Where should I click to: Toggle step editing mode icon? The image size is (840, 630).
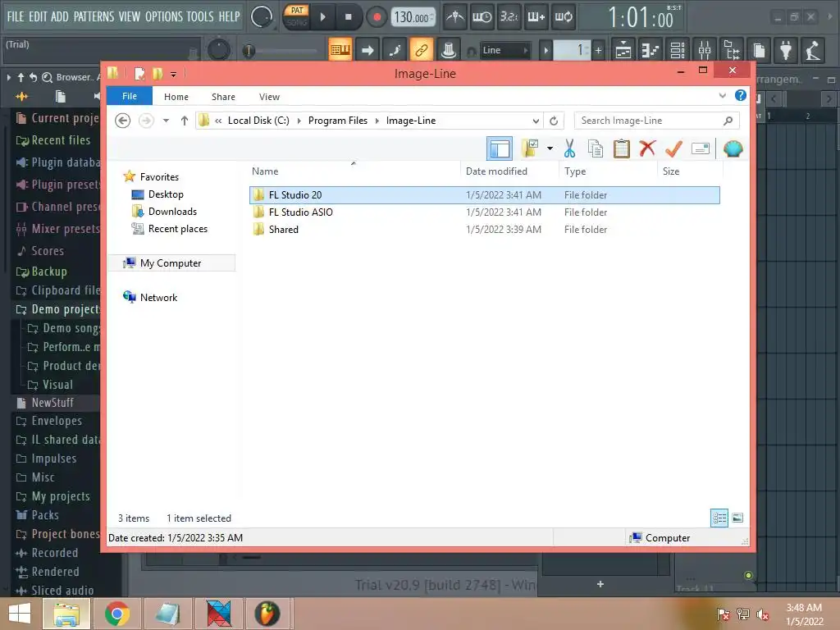395,50
